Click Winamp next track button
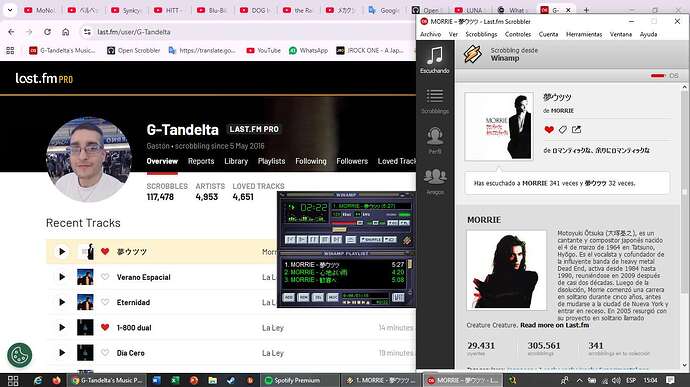690x387 pixels. tap(337, 240)
